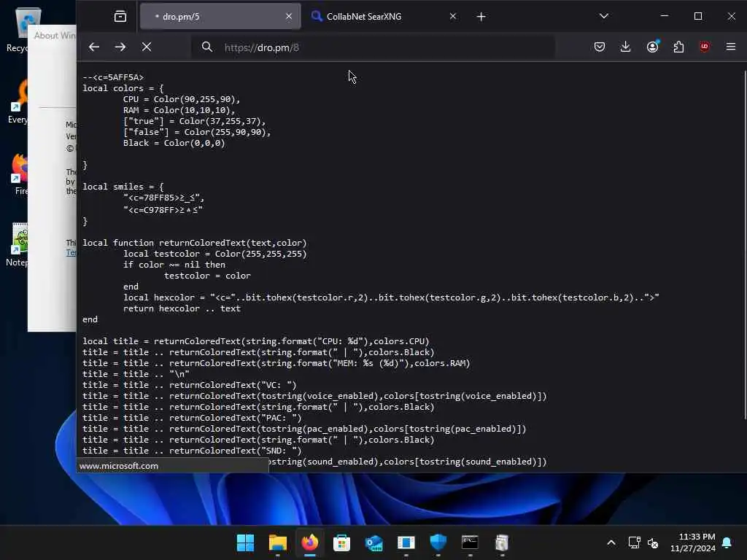Open the network status tray icon
Screen dimensions: 747x560
pyautogui.click(x=634, y=542)
